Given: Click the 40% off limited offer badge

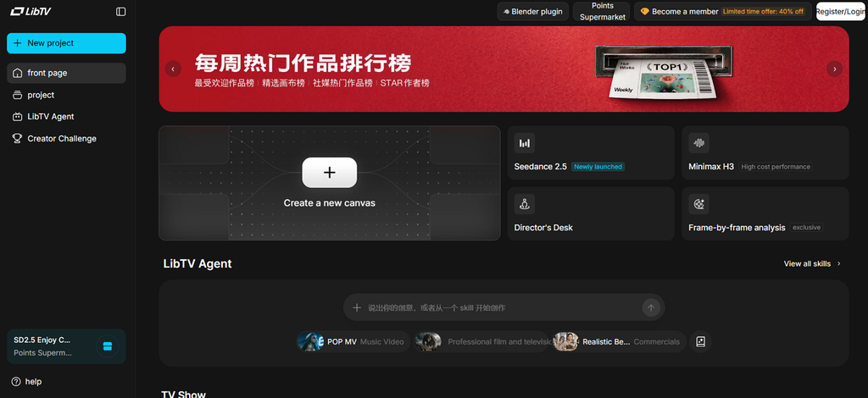Looking at the screenshot, I should 764,12.
